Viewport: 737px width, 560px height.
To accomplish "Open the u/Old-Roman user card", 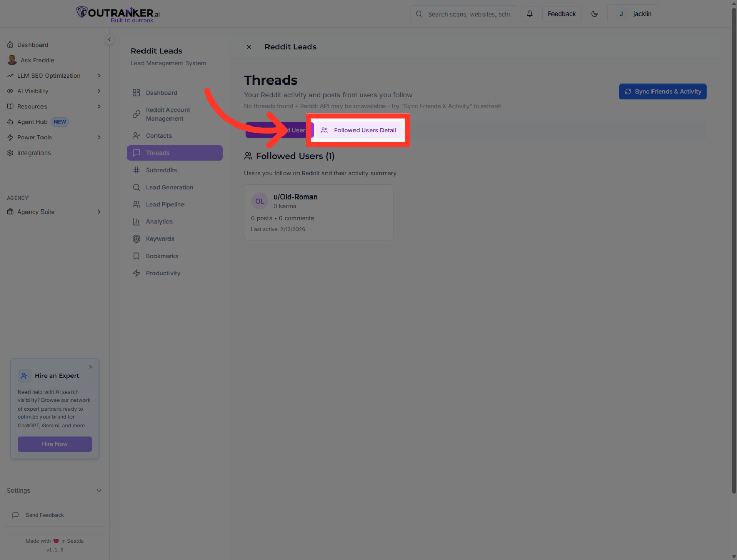I will pos(318,212).
